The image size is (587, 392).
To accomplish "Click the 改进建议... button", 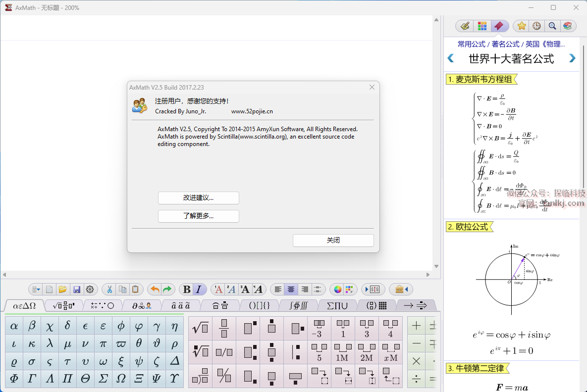I will (198, 198).
